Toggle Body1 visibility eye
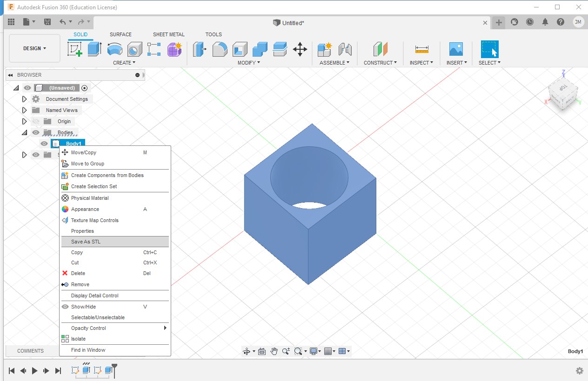 [x=44, y=144]
